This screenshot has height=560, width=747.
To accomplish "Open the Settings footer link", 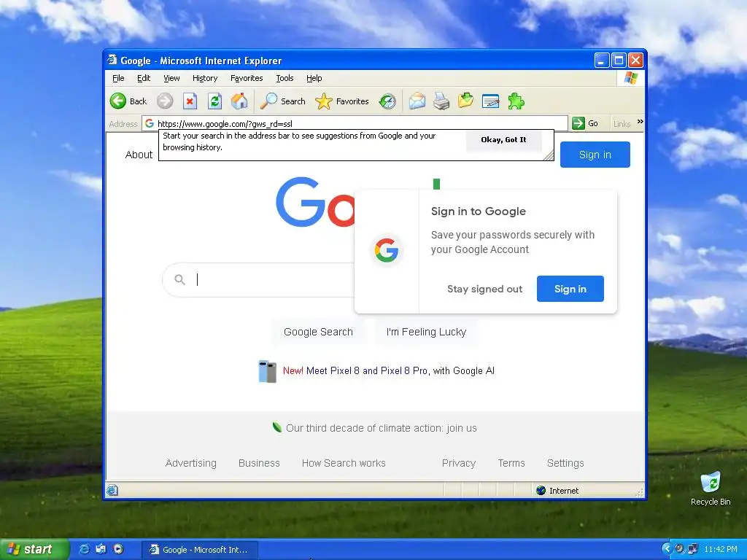I will [x=565, y=463].
